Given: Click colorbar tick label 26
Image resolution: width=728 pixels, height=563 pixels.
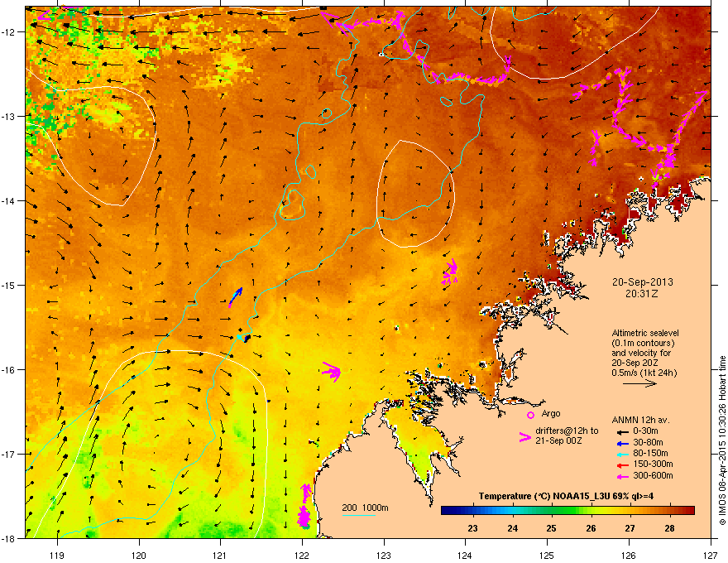Looking at the screenshot, I should 591,528.
